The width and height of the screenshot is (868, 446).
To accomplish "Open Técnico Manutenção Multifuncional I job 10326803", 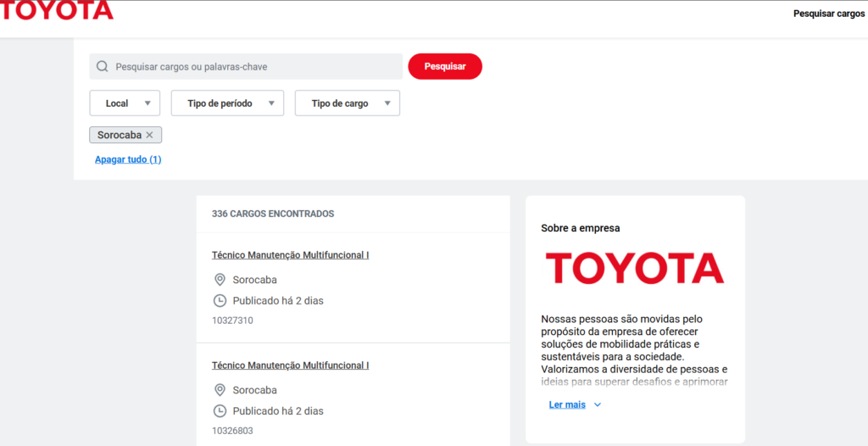I will [290, 365].
